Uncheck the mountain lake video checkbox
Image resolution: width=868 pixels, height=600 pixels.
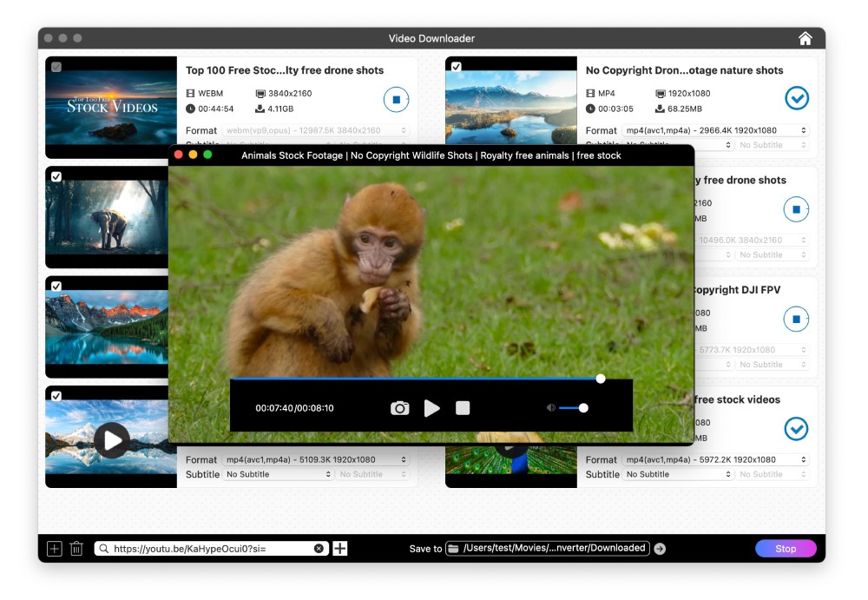(56, 287)
